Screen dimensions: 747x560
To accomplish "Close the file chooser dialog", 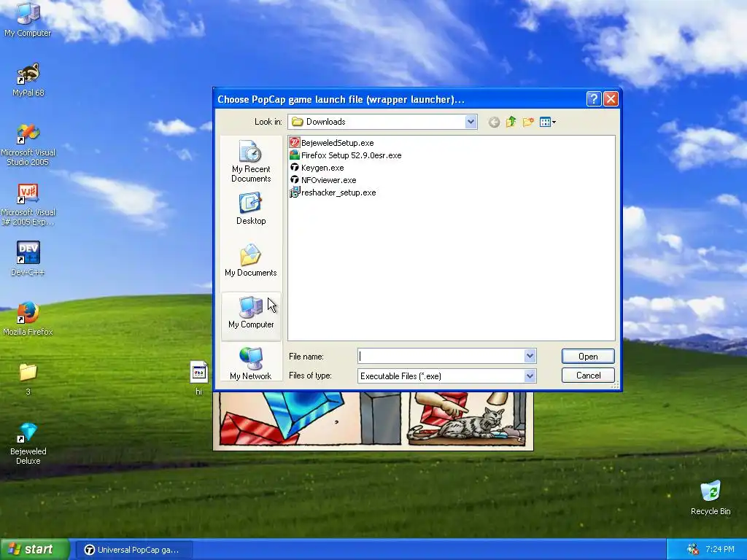I will [x=611, y=98].
